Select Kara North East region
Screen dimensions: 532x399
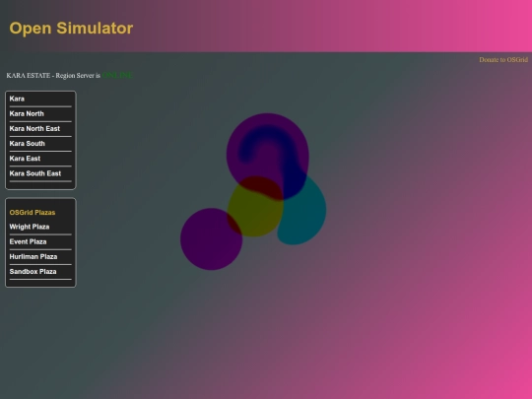point(34,129)
